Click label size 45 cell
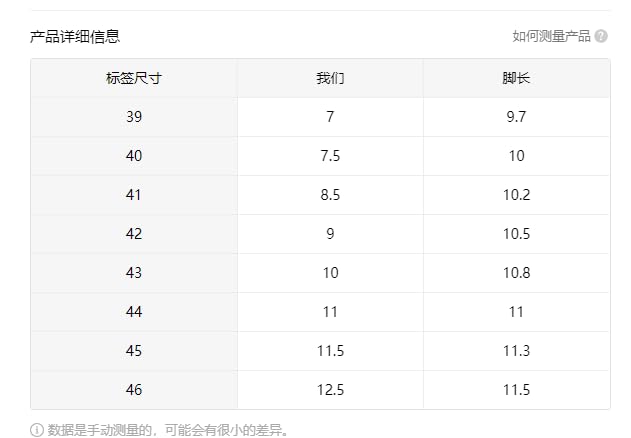The image size is (631, 438). (134, 351)
